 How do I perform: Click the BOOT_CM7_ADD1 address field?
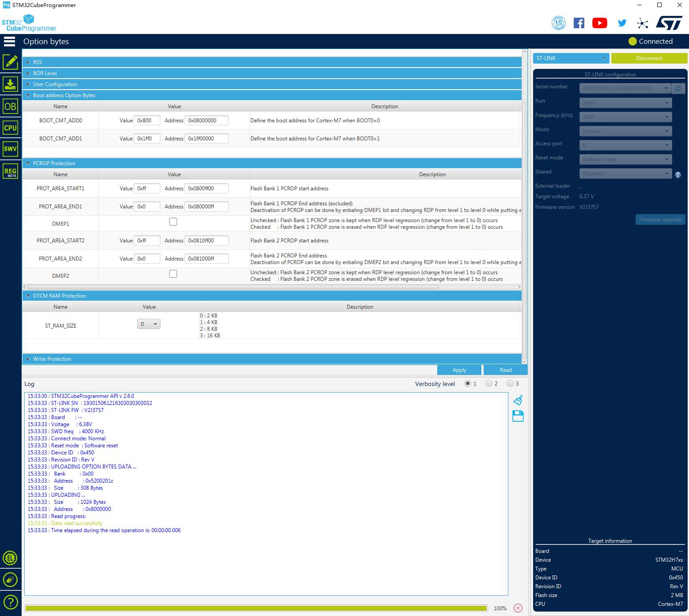[207, 139]
